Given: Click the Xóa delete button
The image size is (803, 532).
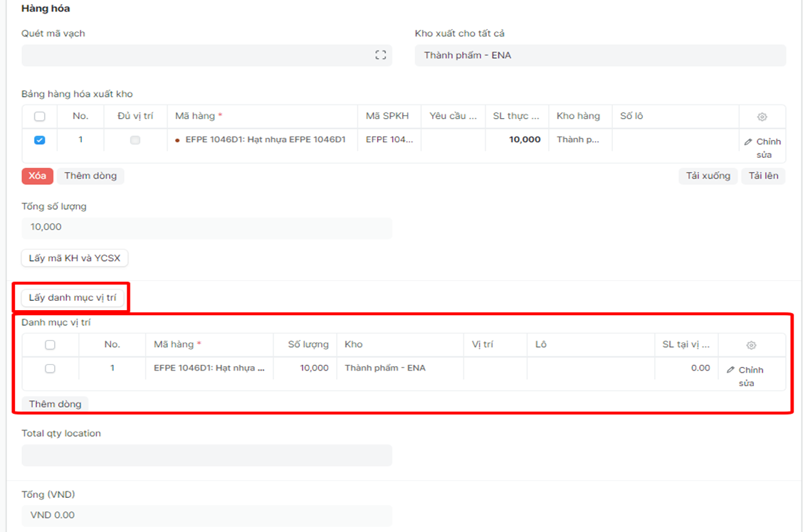Looking at the screenshot, I should 37,176.
